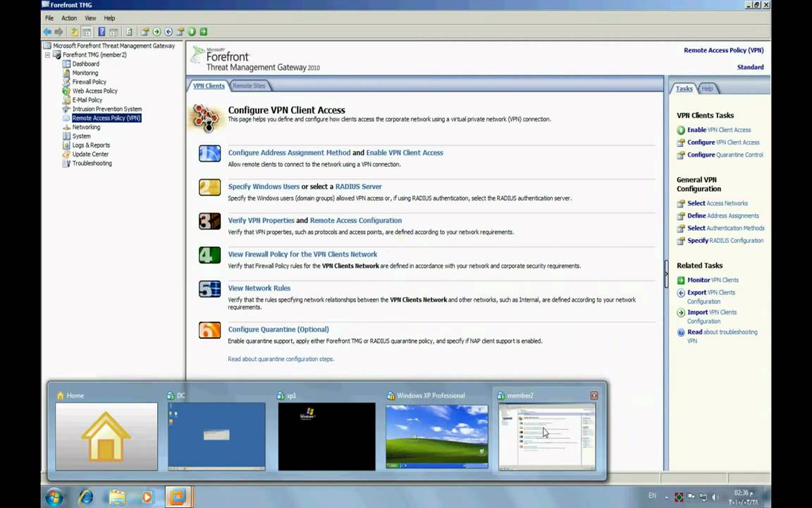Click the Windows XP Professional preview thumbnail
Image resolution: width=812 pixels, height=508 pixels.
click(436, 437)
